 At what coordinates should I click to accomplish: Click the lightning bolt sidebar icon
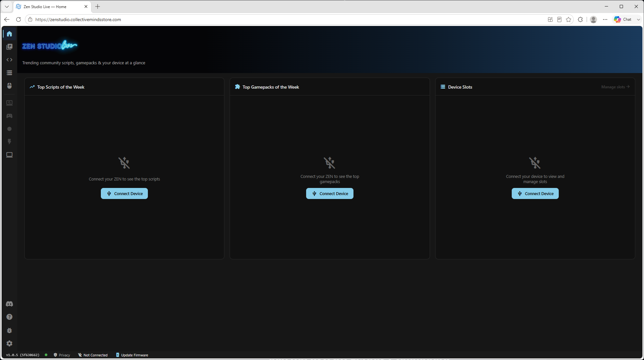click(x=9, y=142)
